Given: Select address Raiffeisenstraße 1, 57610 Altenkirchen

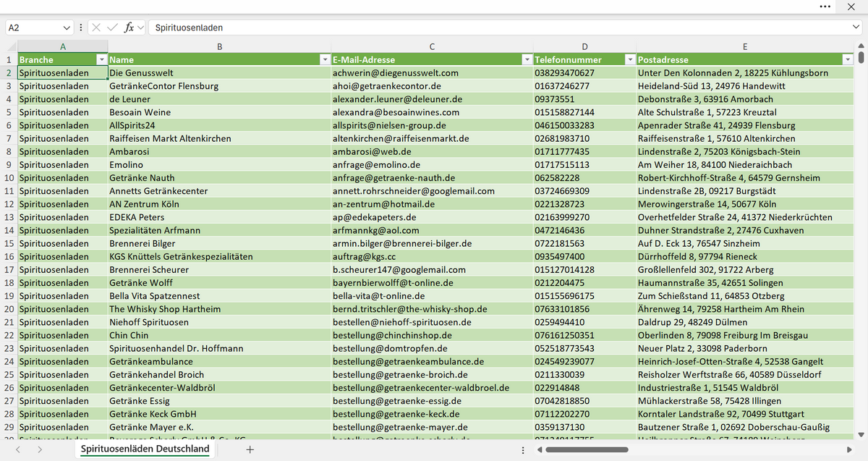Looking at the screenshot, I should pyautogui.click(x=745, y=138).
